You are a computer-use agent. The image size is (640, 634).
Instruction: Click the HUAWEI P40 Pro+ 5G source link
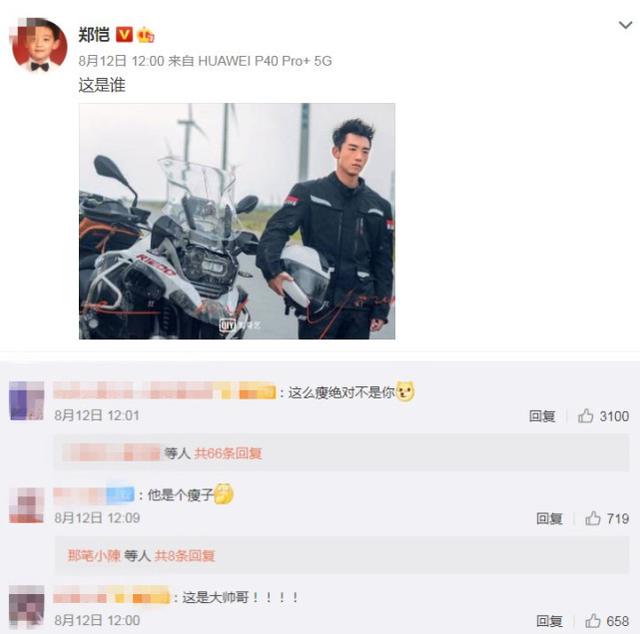(x=264, y=61)
